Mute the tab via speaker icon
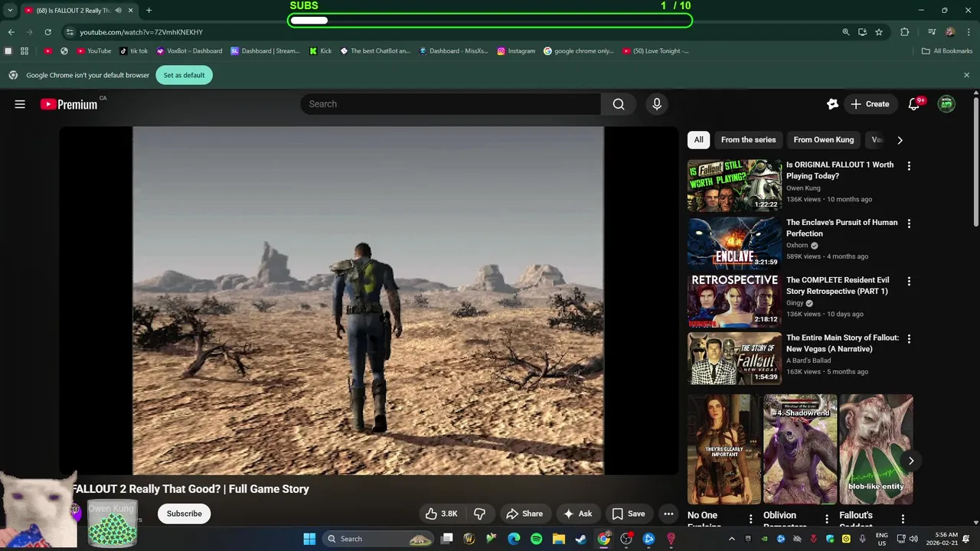Image resolution: width=980 pixels, height=551 pixels. pos(118,11)
